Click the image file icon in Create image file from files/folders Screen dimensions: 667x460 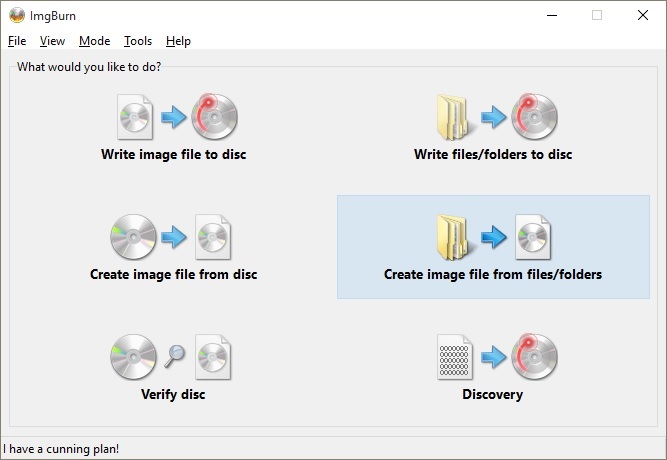coord(533,237)
